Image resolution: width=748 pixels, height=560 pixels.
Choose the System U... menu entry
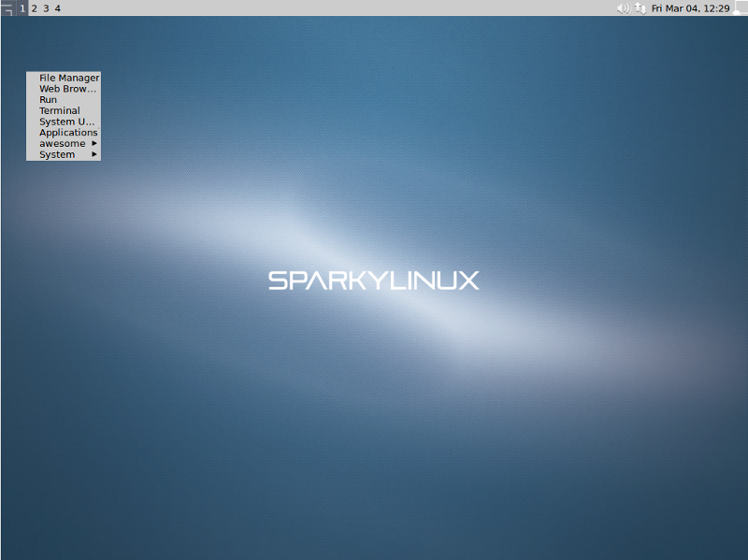coord(64,122)
